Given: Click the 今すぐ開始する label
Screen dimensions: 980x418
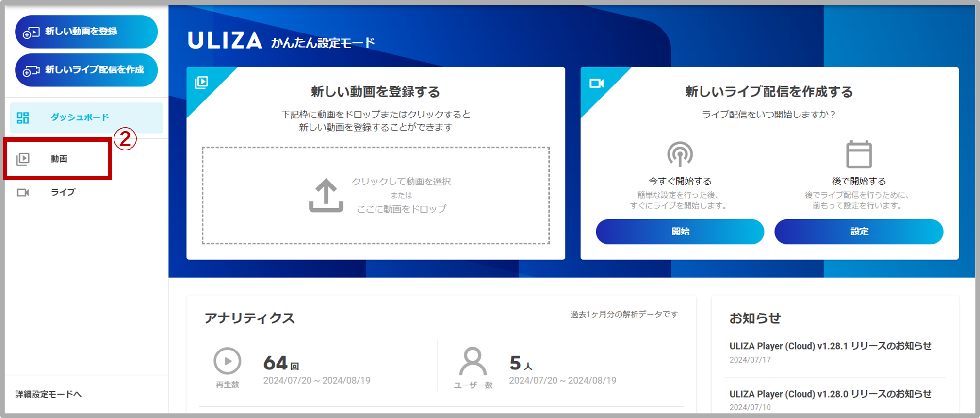Looking at the screenshot, I should point(680,181).
